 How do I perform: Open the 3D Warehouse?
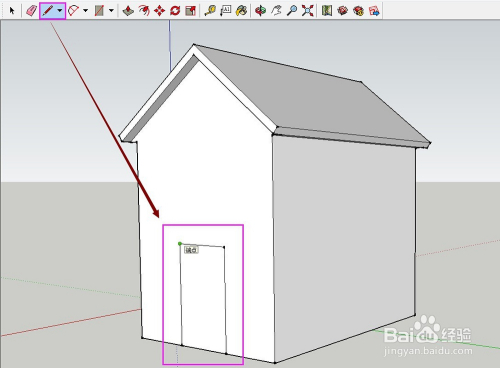click(343, 11)
